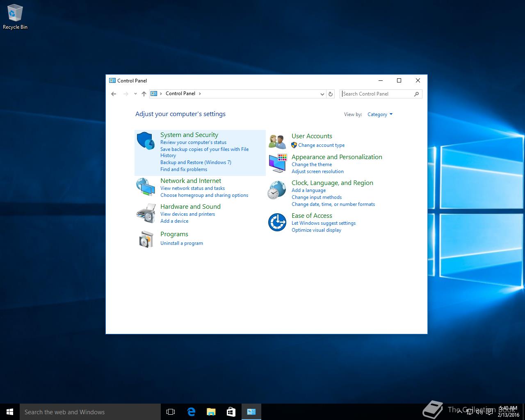The height and width of the screenshot is (420, 525).
Task: Click the Control Panel breadcrumb chevron
Action: pos(200,94)
